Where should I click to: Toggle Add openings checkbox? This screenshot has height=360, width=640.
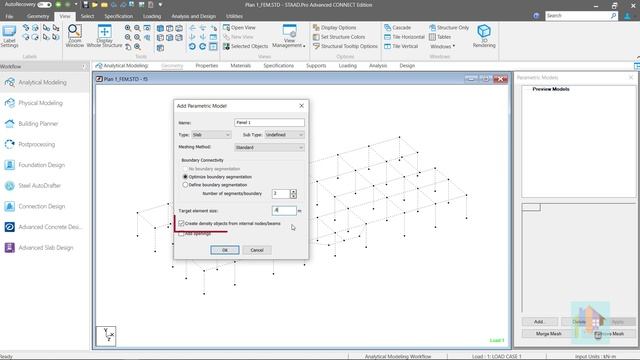point(181,234)
